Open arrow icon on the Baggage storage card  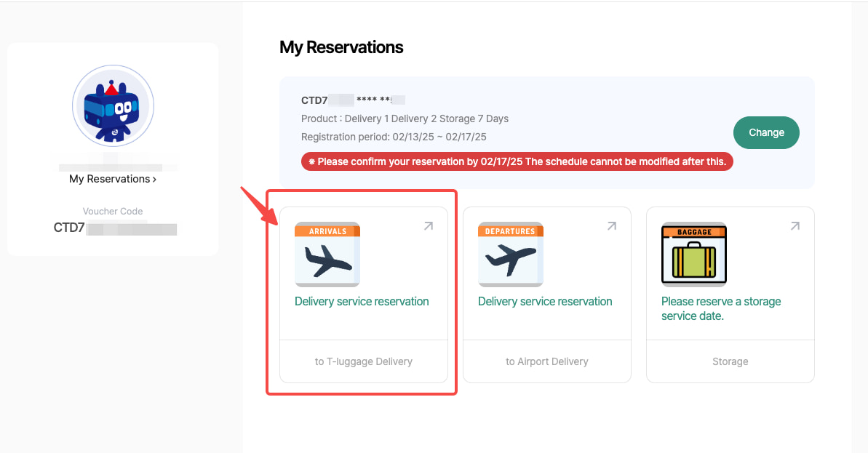tap(795, 226)
